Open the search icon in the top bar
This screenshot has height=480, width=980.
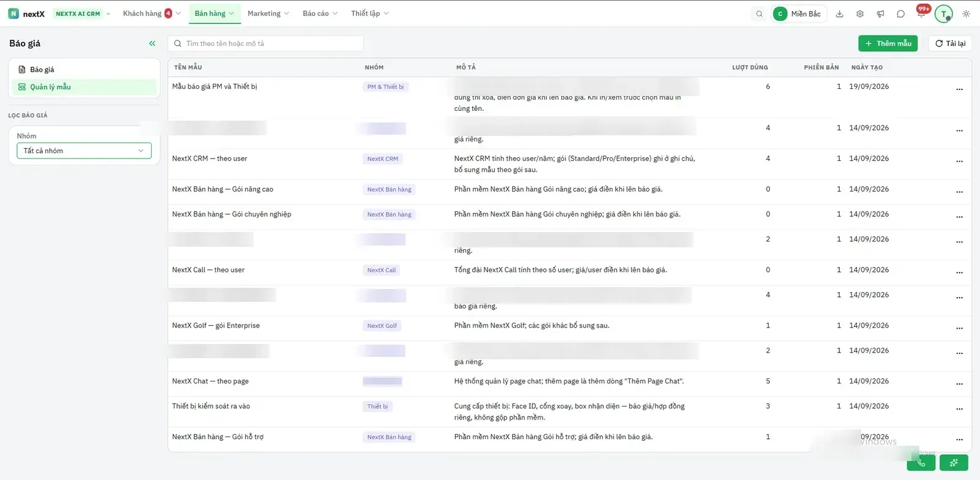[x=759, y=14]
